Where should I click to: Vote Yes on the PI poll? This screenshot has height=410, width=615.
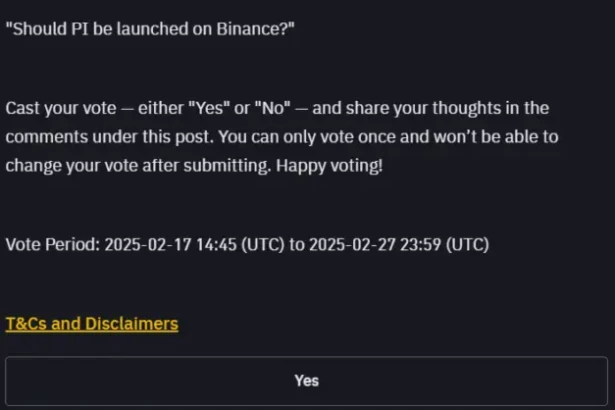tap(306, 381)
